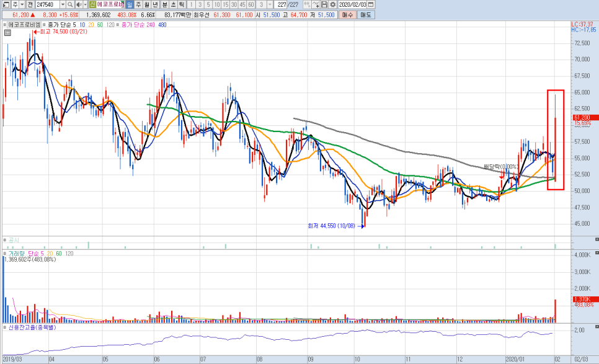Toggle the 일 (daily) period button

point(130,4)
